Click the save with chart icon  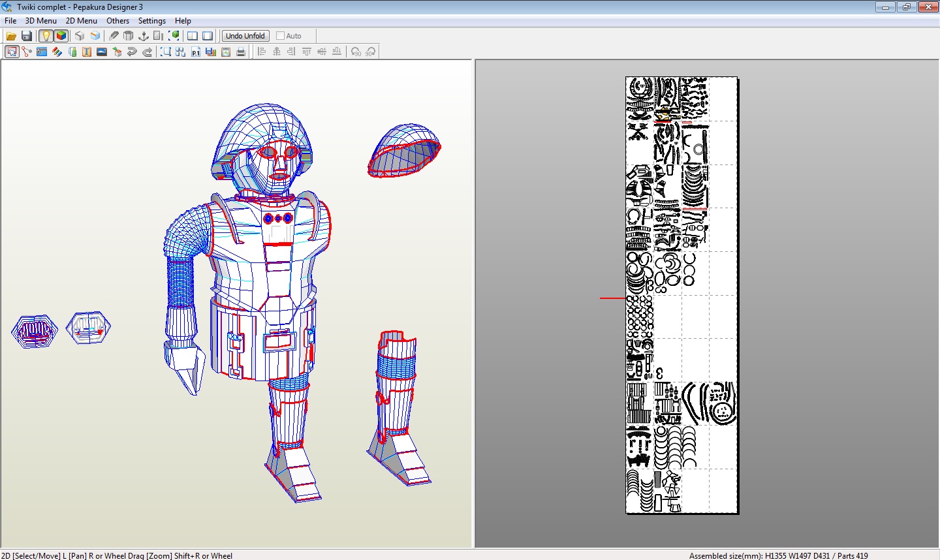(211, 52)
